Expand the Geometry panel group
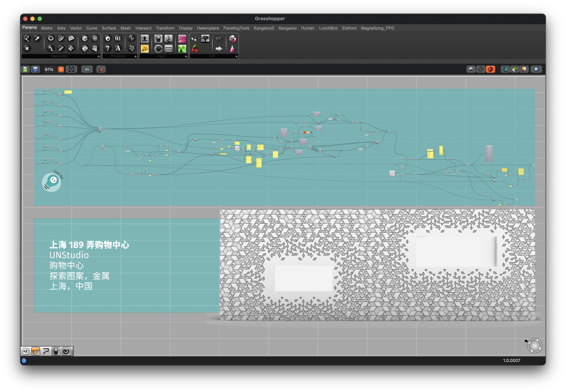This screenshot has height=392, width=566. (x=99, y=56)
